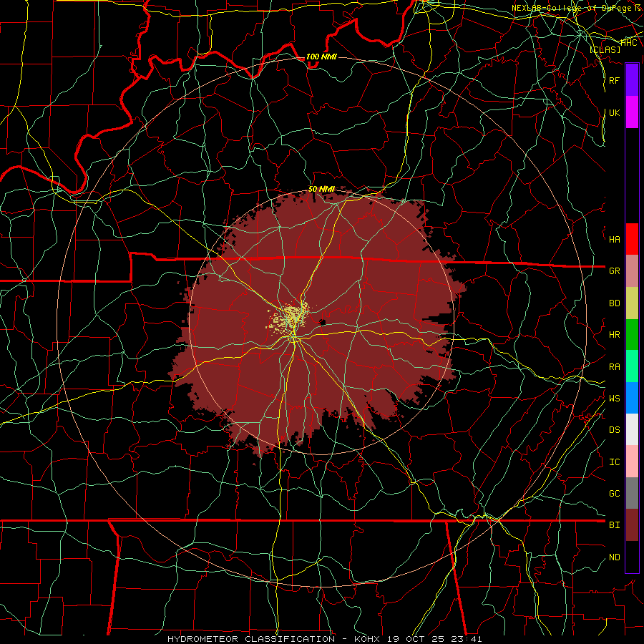Screen dimensions: 644x644
Task: Click the UK legend label
Action: [x=615, y=112]
